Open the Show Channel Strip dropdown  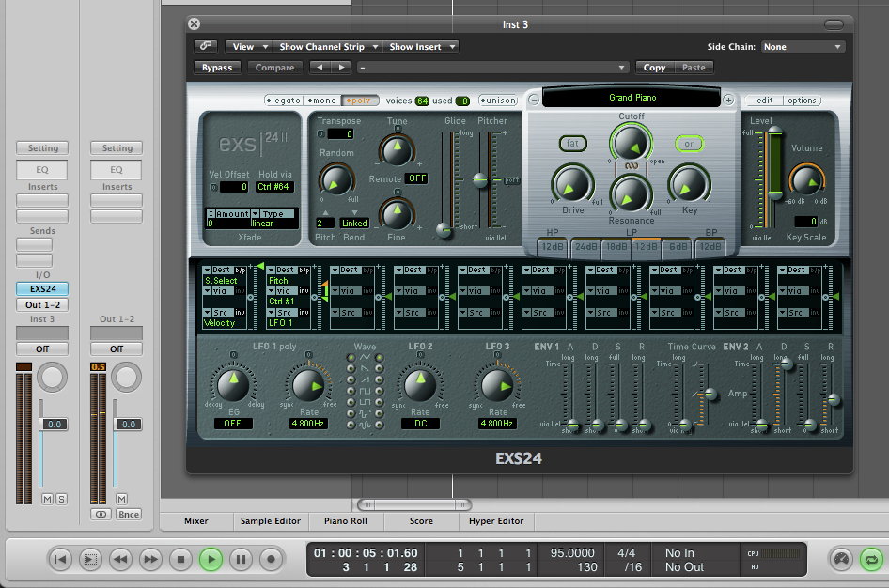[x=328, y=46]
